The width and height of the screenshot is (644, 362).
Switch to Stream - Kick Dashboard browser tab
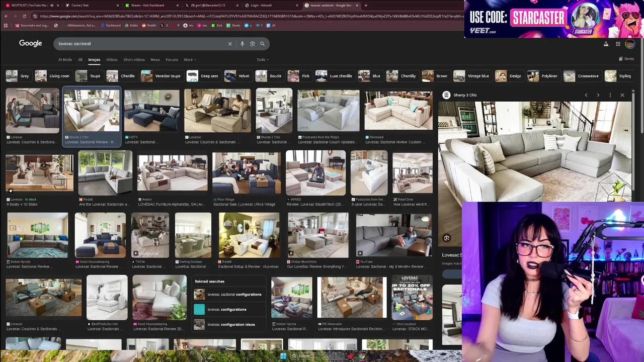151,6
